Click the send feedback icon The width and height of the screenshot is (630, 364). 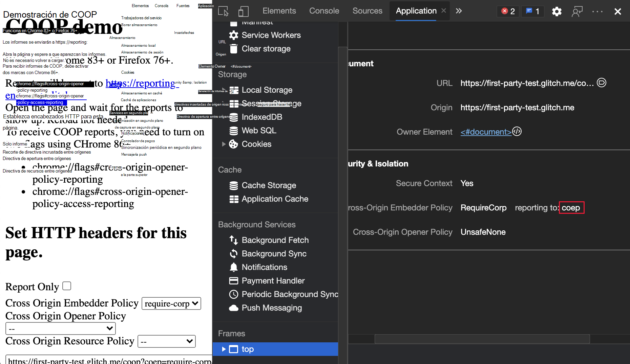pos(577,12)
